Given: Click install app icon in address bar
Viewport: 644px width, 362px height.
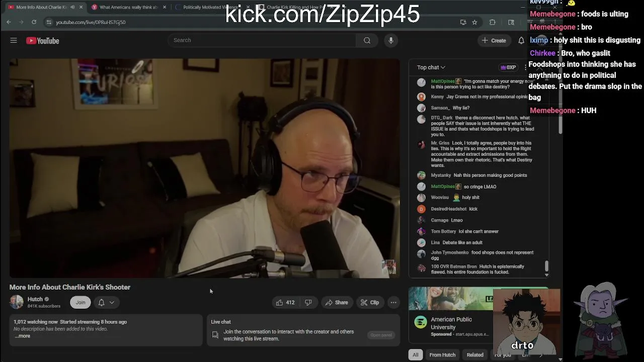Looking at the screenshot, I should pos(463,22).
